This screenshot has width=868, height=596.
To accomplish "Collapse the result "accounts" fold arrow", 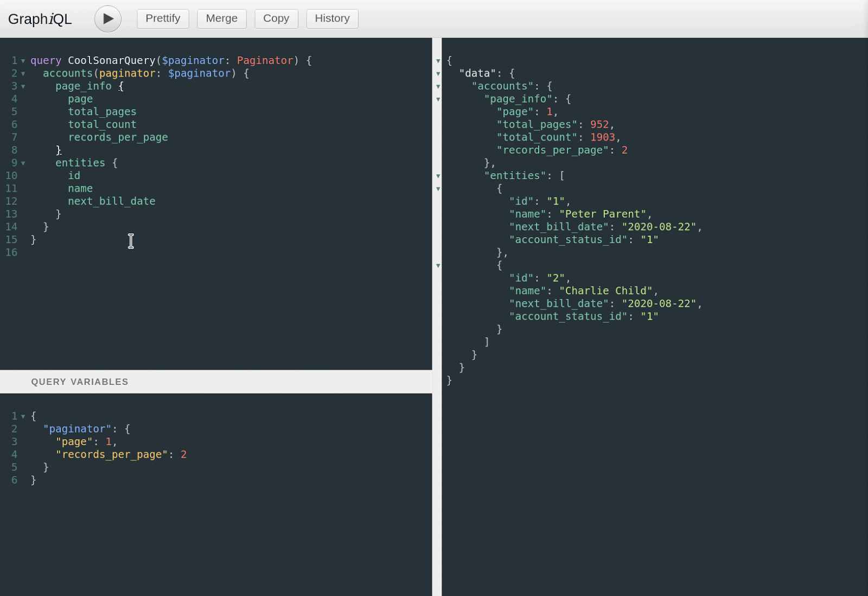I will (438, 86).
